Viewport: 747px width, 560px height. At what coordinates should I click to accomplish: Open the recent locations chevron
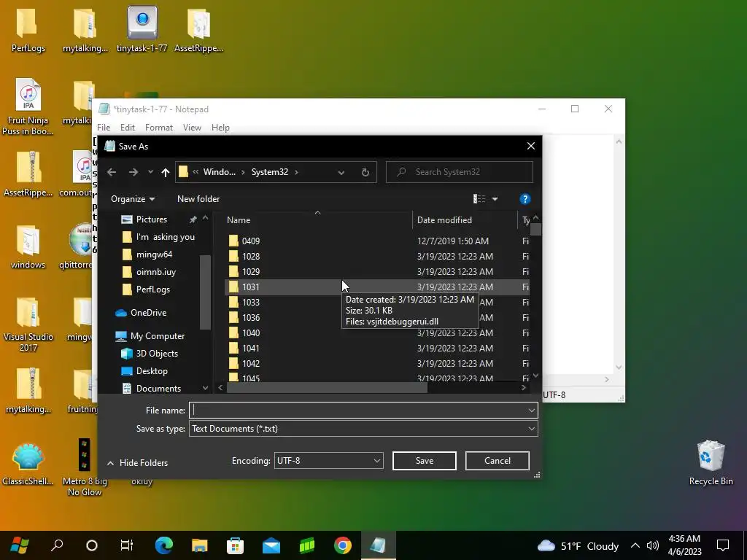(x=150, y=172)
